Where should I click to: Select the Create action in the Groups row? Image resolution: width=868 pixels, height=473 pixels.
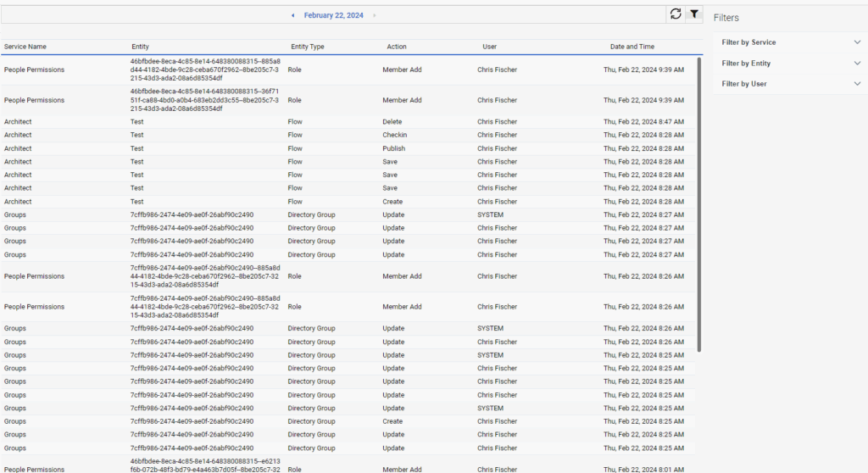coord(392,421)
